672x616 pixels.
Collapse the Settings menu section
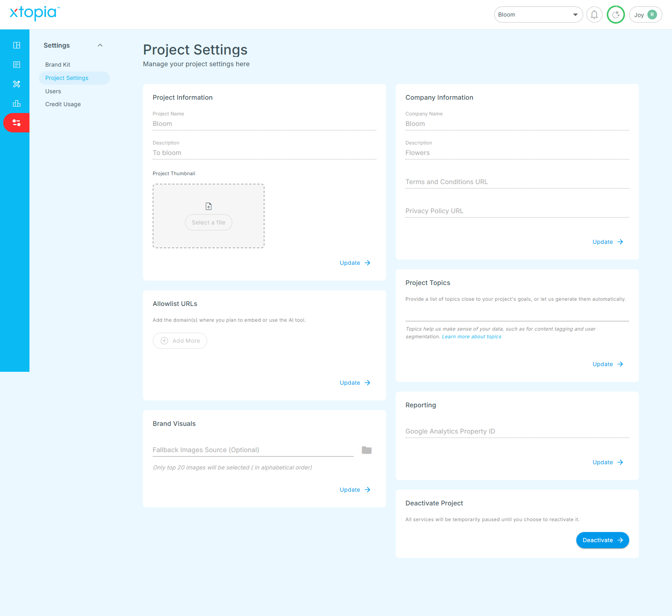100,46
